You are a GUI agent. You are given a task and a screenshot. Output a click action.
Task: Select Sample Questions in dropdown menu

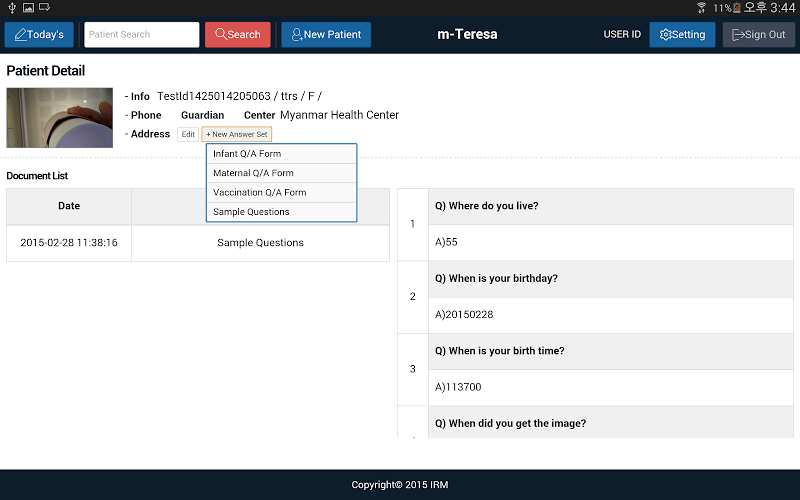(x=281, y=212)
